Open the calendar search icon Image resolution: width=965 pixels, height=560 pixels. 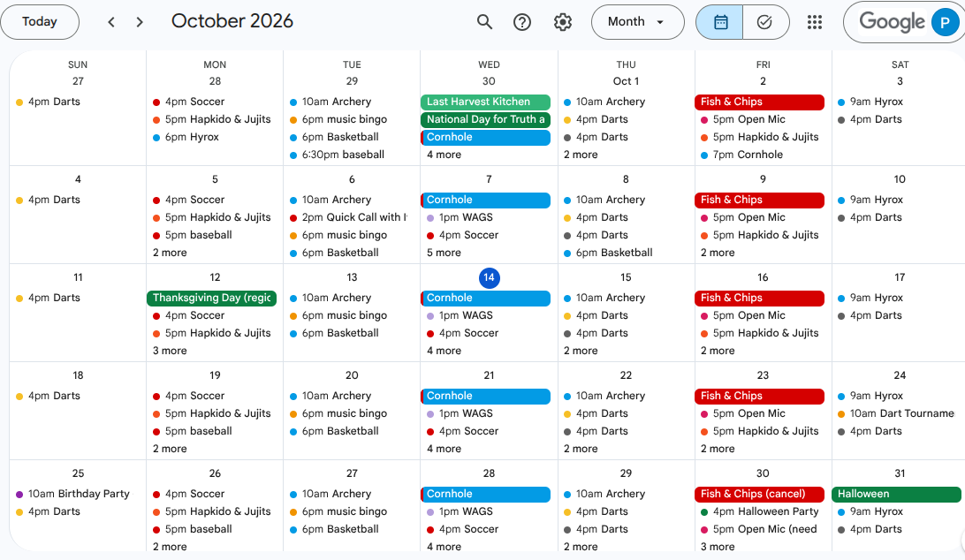[x=484, y=22]
